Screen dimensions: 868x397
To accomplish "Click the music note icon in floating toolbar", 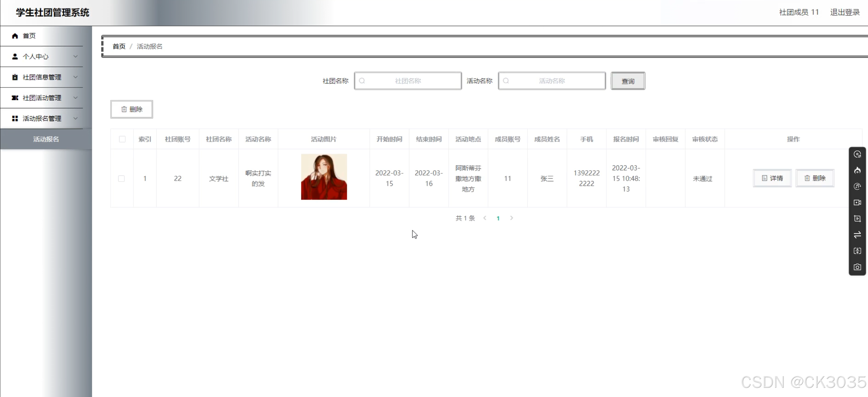I will click(x=857, y=187).
